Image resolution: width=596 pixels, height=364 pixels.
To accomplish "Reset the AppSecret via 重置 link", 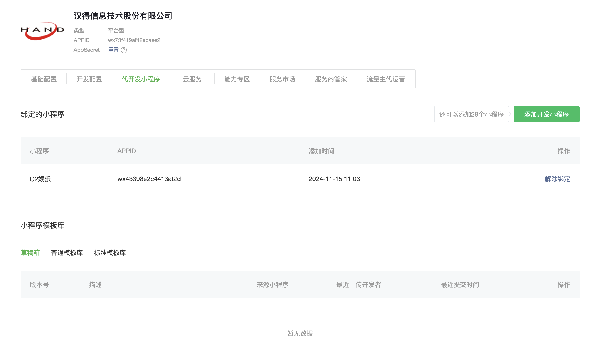I will coord(113,50).
